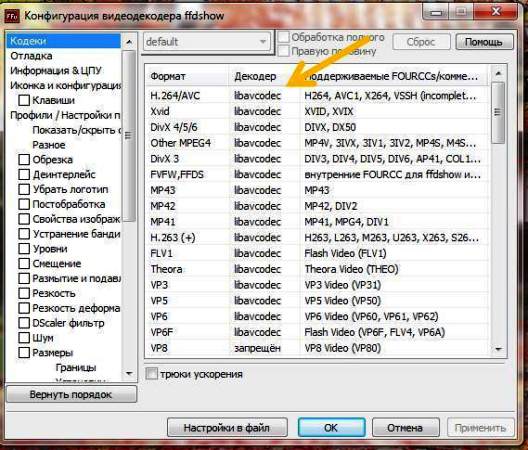Click the left panel scroll-down arrow
The width and height of the screenshot is (528, 450).
click(x=129, y=373)
